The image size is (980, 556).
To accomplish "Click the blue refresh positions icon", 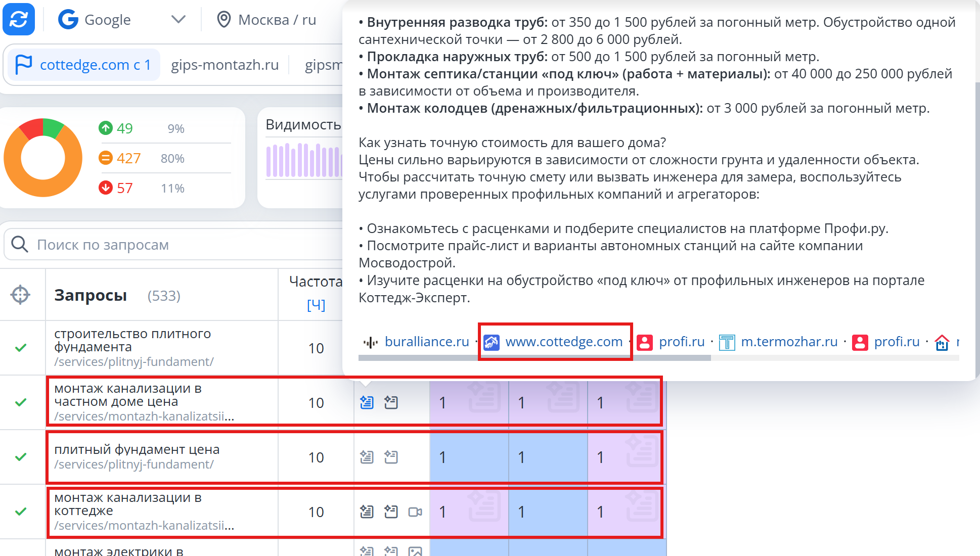I will click(19, 19).
